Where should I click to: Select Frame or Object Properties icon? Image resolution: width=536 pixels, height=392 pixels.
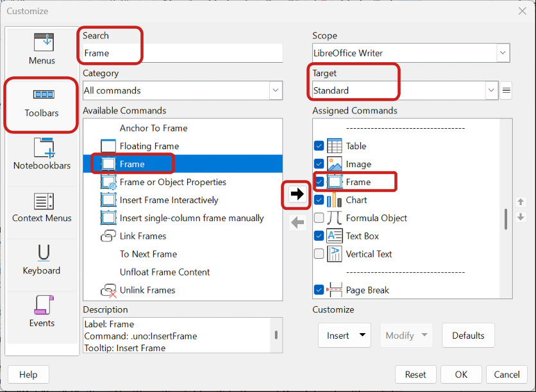pos(108,182)
